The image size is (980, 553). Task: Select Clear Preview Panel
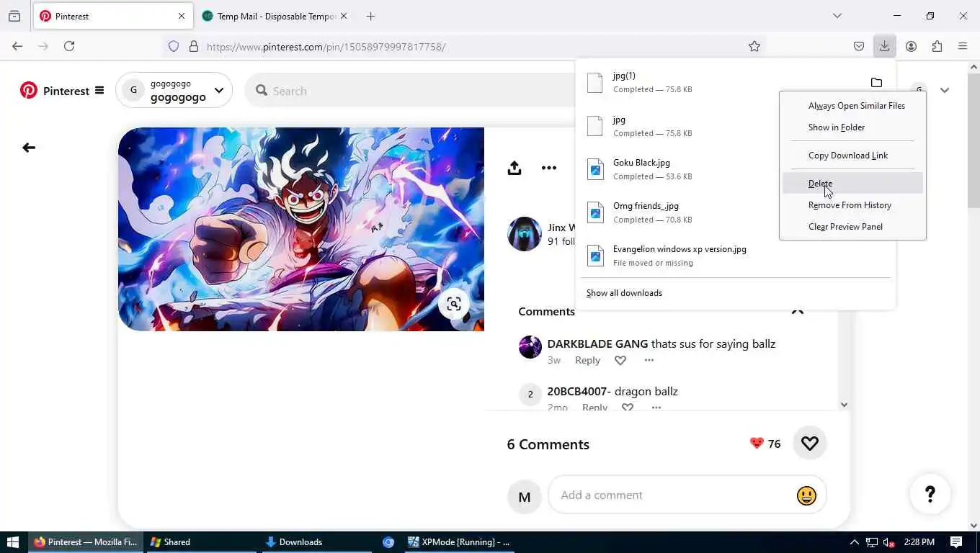852,227
